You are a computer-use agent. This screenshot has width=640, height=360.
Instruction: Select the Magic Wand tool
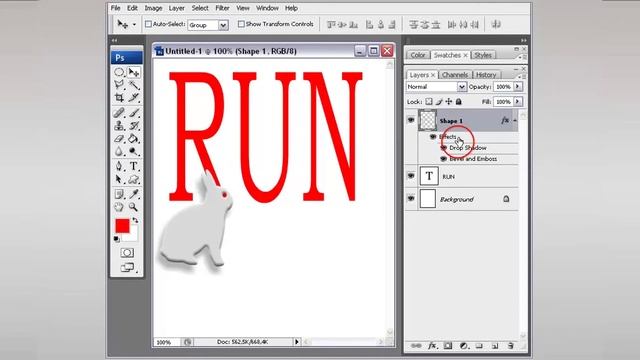tap(133, 85)
